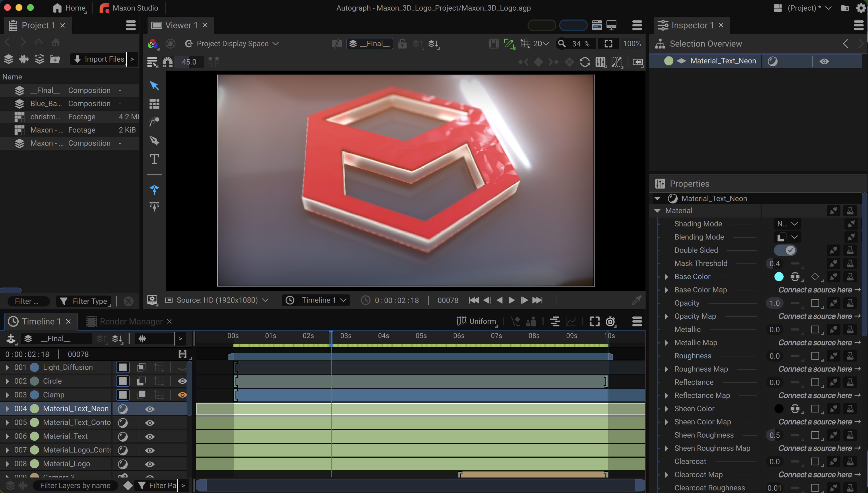Click the color channels icon in viewer

153,44
